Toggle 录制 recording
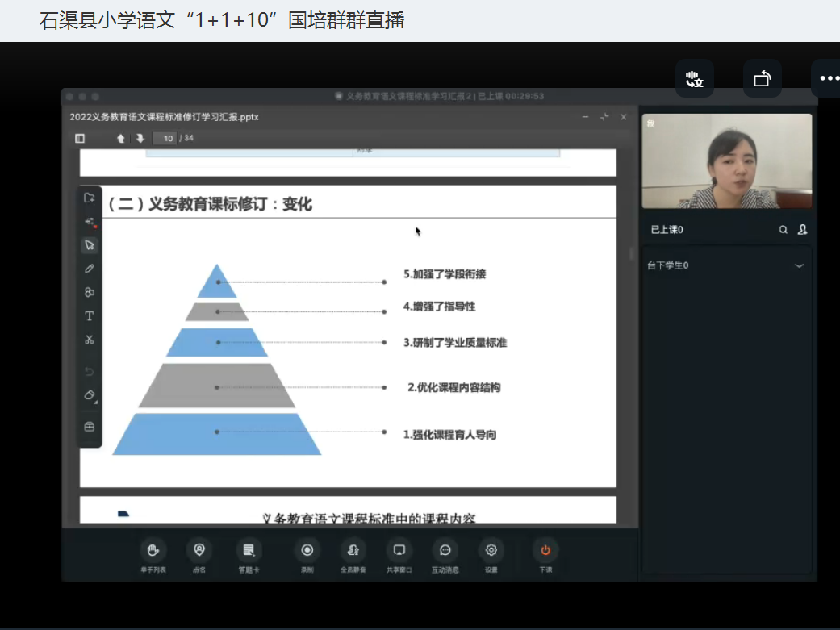 307,551
